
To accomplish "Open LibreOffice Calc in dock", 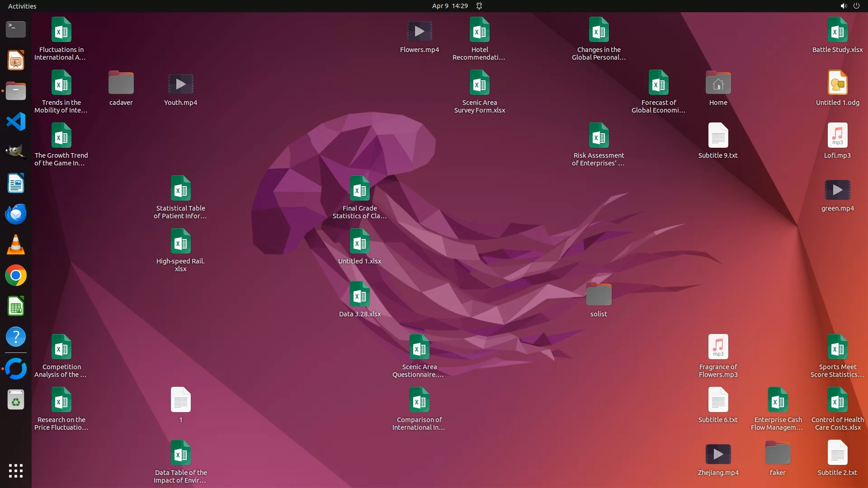I will point(16,307).
